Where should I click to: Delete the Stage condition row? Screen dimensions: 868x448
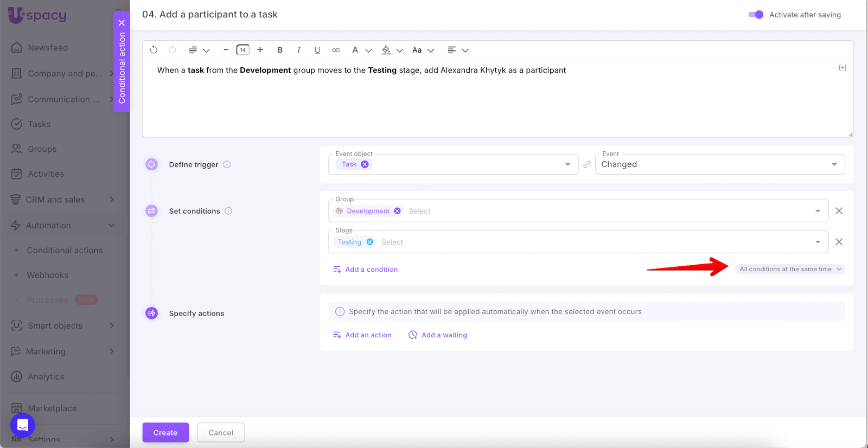coord(839,242)
